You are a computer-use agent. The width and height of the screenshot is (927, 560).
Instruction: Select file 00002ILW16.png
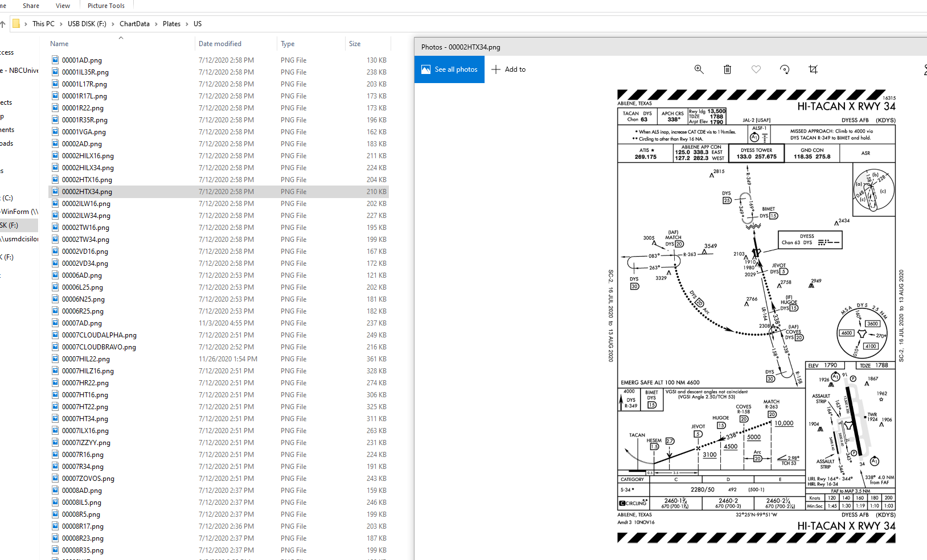(x=86, y=204)
